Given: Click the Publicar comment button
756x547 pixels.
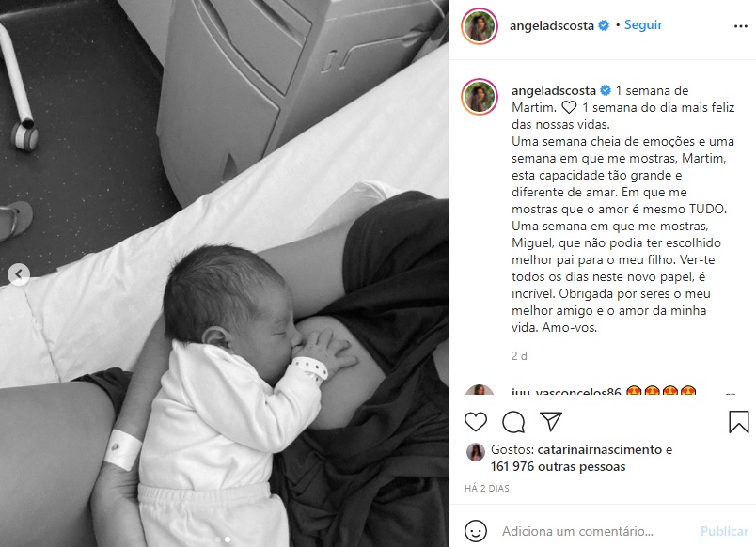Looking at the screenshot, I should click(x=724, y=531).
